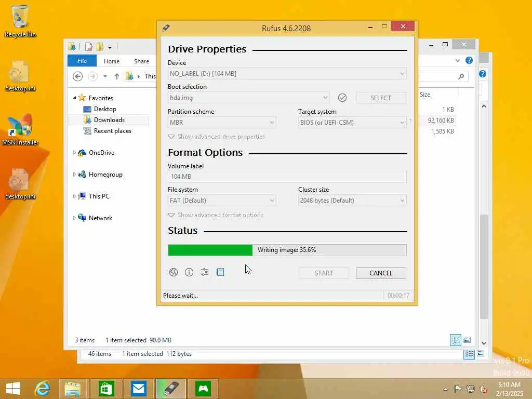
Task: Open Boot selection hda.img dropdown
Action: pyautogui.click(x=248, y=98)
